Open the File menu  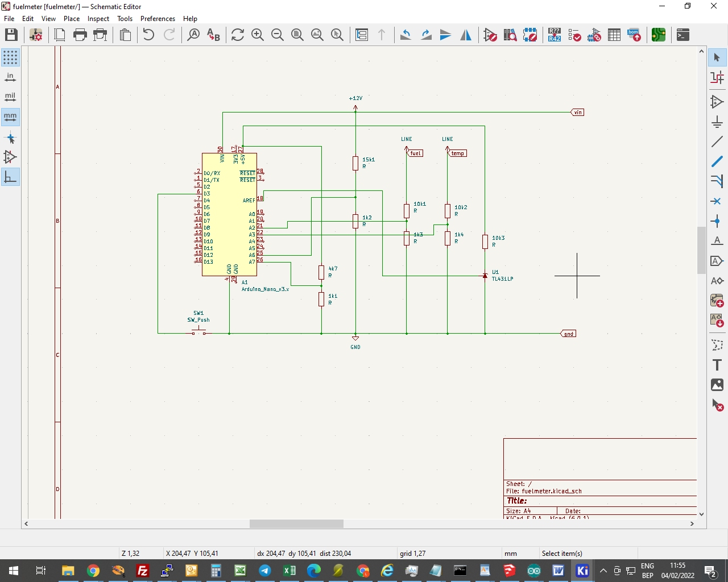pyautogui.click(x=9, y=19)
